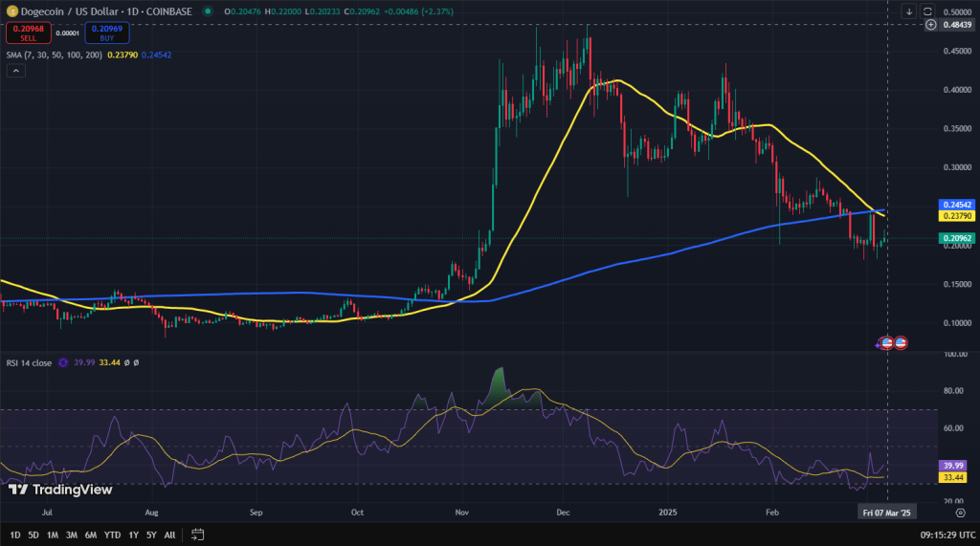This screenshot has width=980, height=546.
Task: Click the purple RSI value 39.99 in legend
Action: (x=84, y=363)
